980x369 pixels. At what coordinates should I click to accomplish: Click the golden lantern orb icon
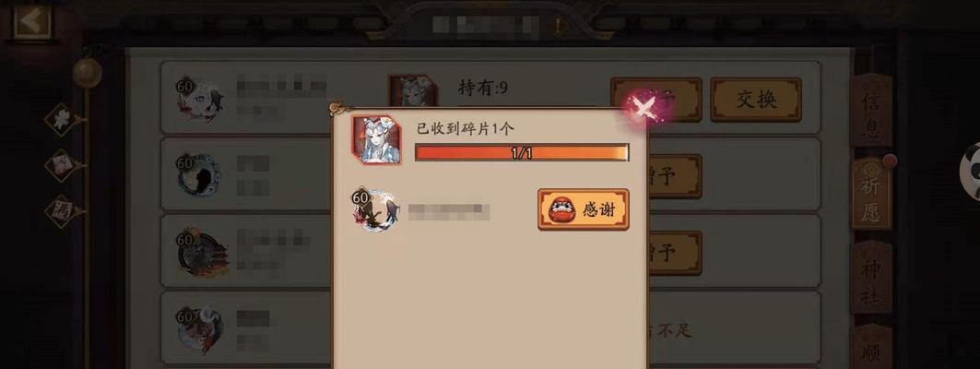[x=87, y=73]
